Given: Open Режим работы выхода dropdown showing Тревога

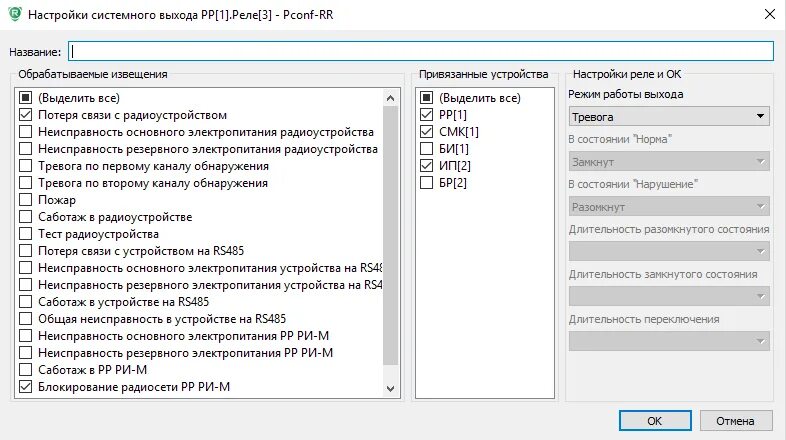Looking at the screenshot, I should 669,116.
